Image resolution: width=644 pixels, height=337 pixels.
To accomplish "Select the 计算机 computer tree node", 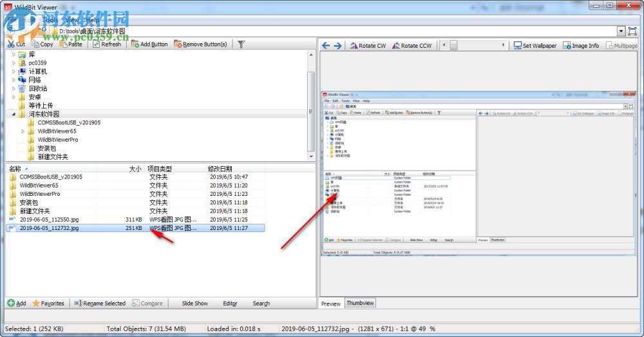I will [37, 71].
